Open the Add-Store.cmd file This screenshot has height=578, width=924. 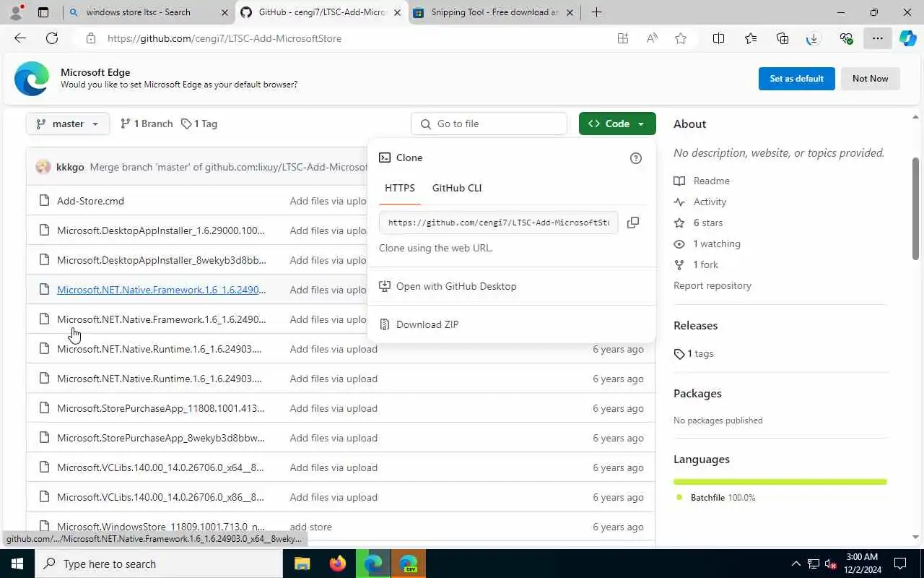90,201
